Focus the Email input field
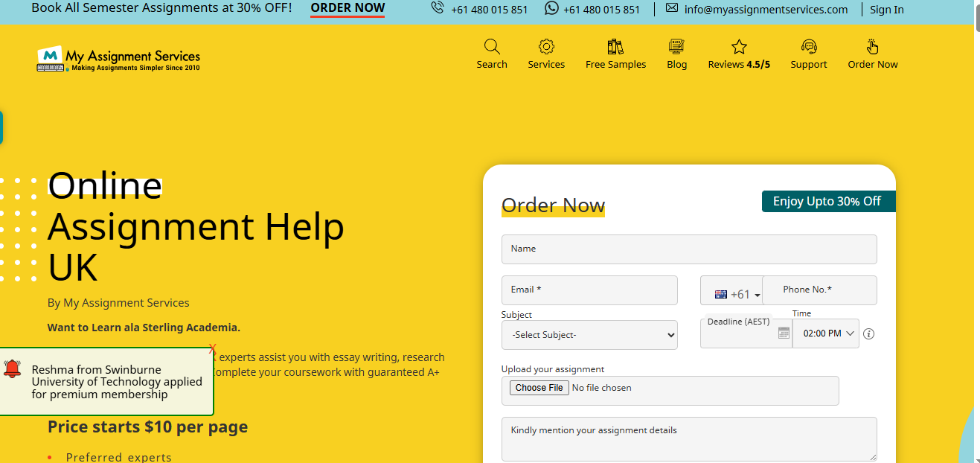The height and width of the screenshot is (463, 980). click(589, 290)
